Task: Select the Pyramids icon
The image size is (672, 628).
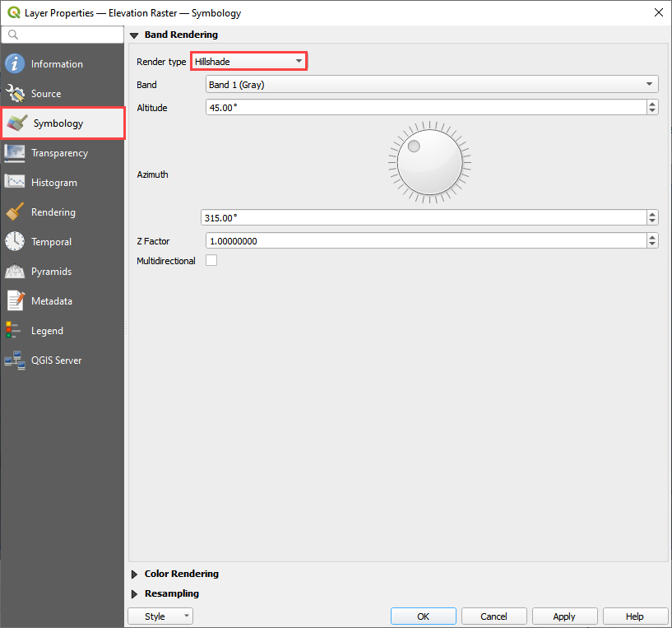Action: click(15, 272)
